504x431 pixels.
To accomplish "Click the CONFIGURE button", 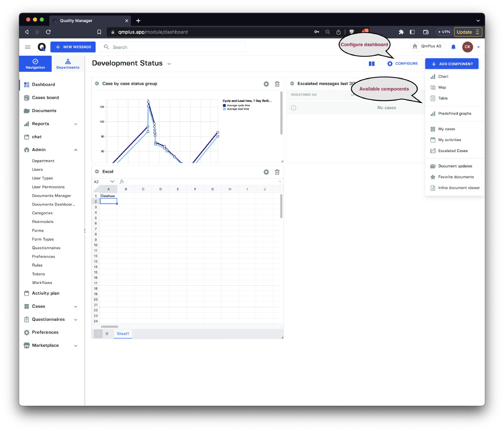I will (402, 64).
